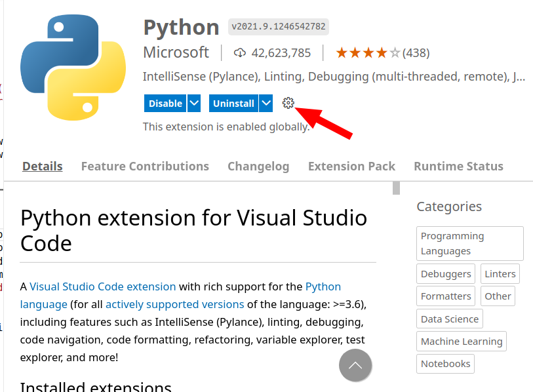Follow the Visual Studio Code extension link
Viewport: 533px width, 392px height.
(x=103, y=286)
